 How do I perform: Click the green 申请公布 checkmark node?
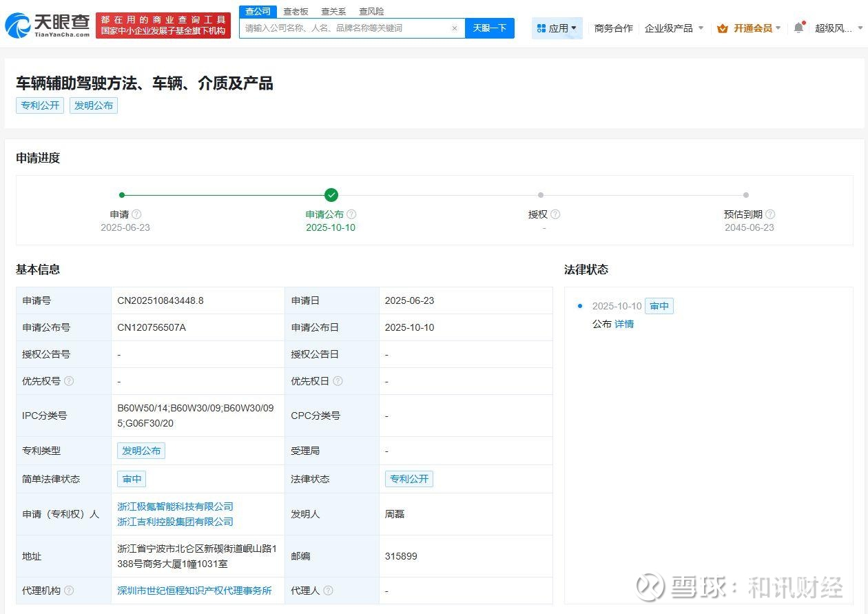tap(331, 195)
